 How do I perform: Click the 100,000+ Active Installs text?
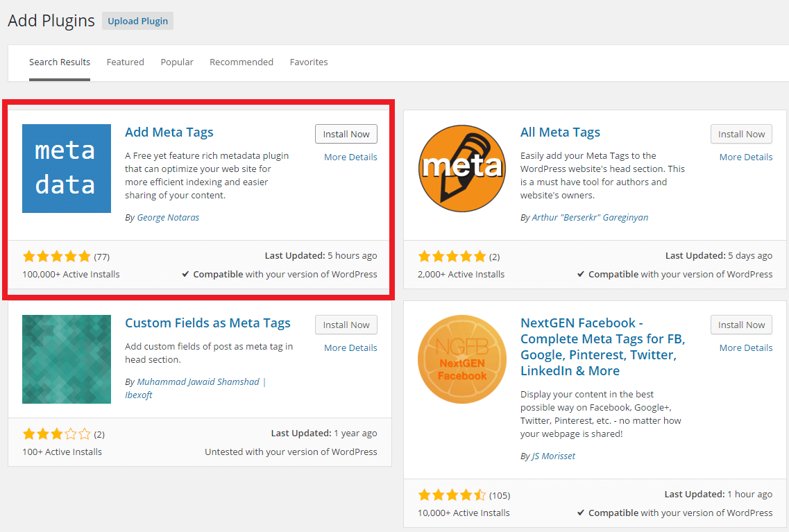tap(71, 275)
